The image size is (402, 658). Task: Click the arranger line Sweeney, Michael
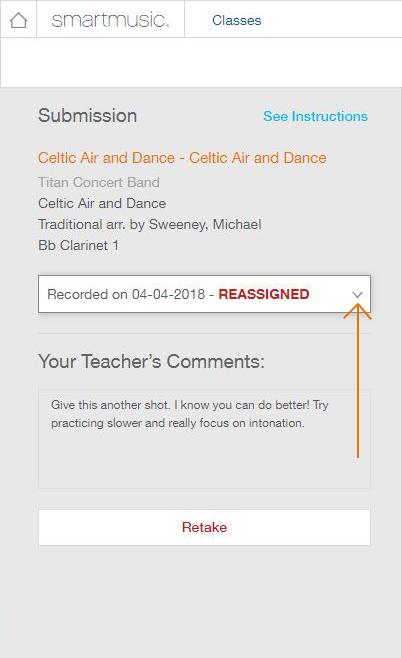tap(150, 224)
